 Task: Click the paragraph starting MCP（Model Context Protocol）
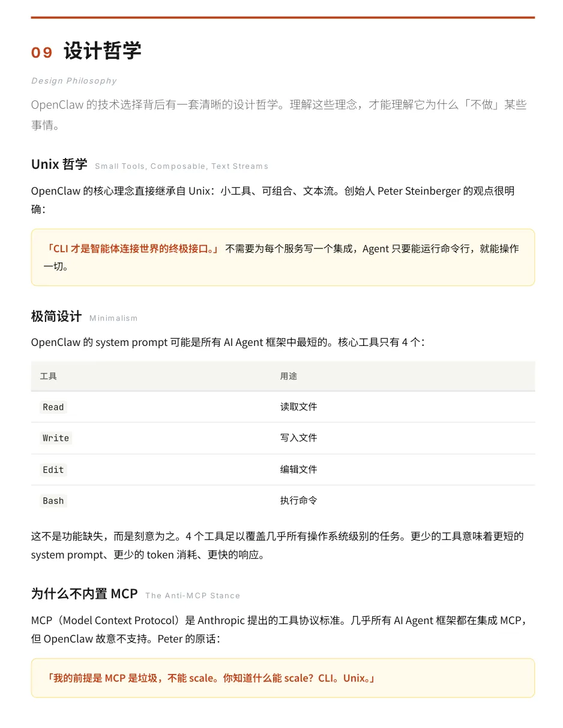[279, 629]
